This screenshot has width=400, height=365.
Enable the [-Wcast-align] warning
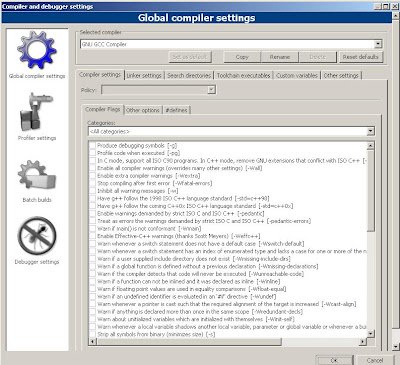tap(92, 304)
